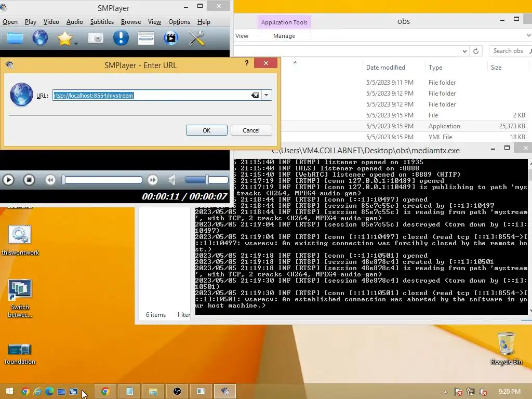Adjust the SMPlayer volume slider
The height and width of the screenshot is (399, 532).
click(207, 179)
